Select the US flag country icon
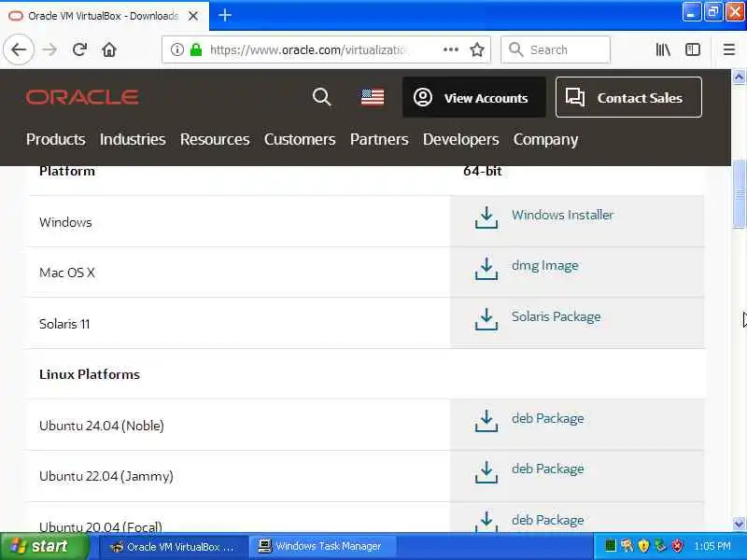747x560 pixels. pyautogui.click(x=373, y=97)
